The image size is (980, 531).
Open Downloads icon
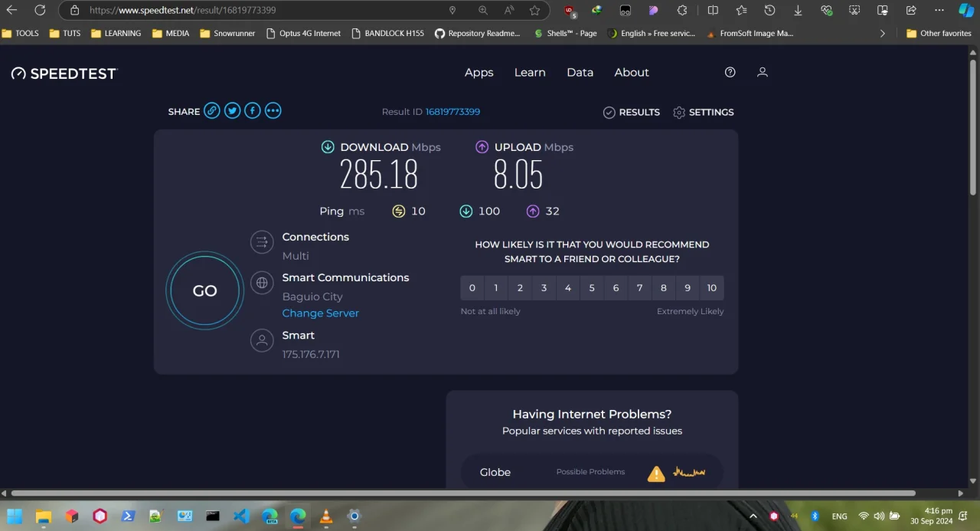tap(798, 10)
